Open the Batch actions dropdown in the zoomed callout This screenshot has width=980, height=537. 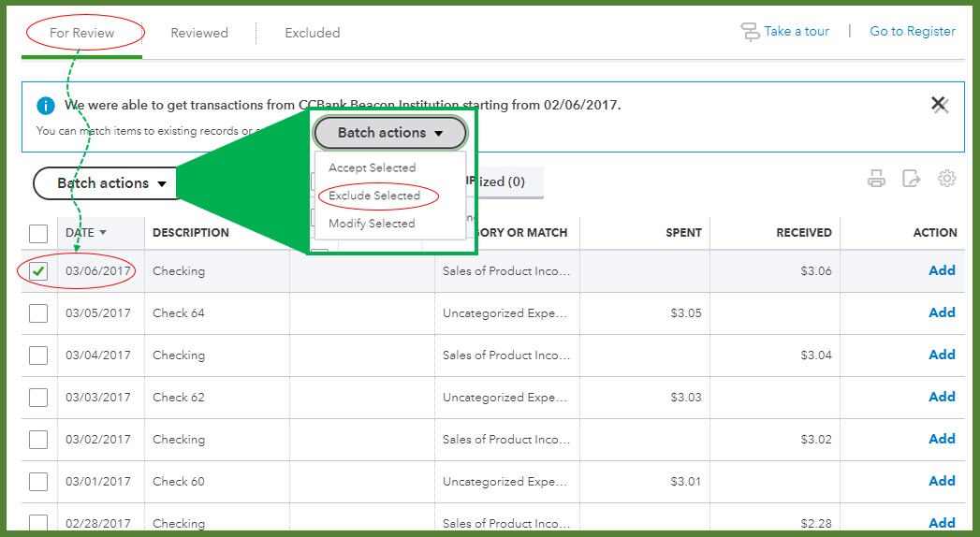pyautogui.click(x=390, y=132)
